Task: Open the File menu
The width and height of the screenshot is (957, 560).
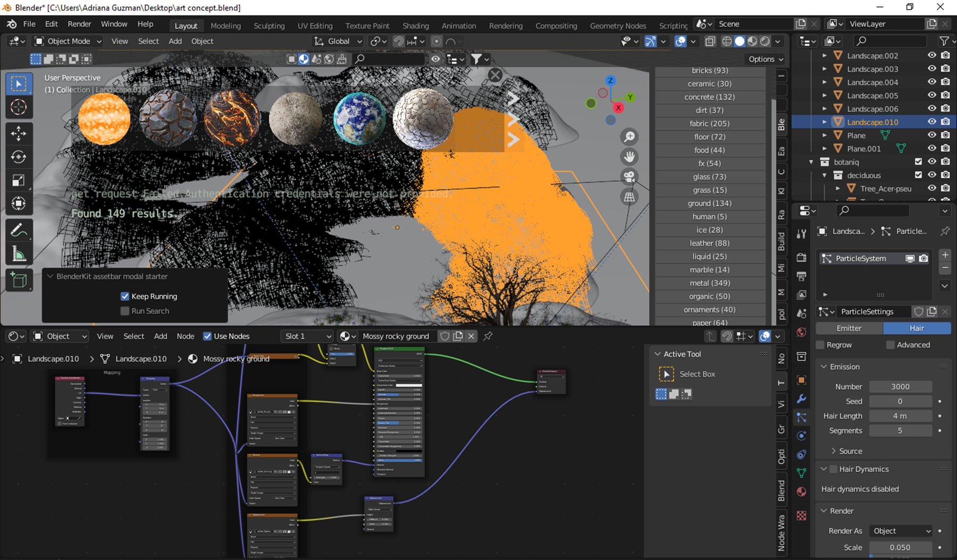Action: [x=29, y=24]
